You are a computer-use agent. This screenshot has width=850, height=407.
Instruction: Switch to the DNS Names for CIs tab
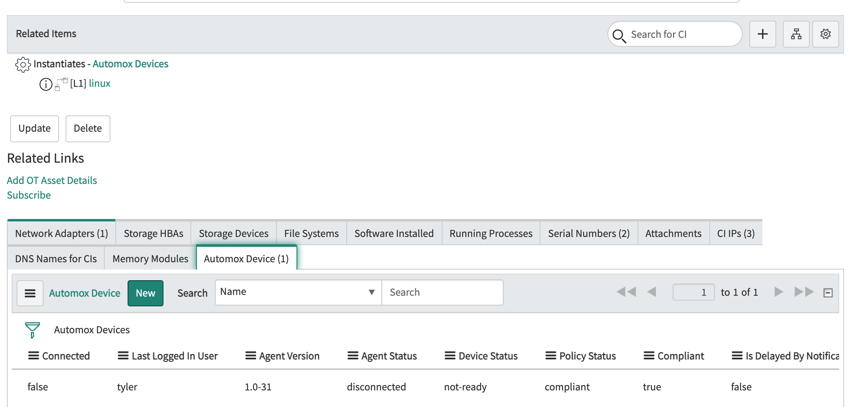coord(56,259)
